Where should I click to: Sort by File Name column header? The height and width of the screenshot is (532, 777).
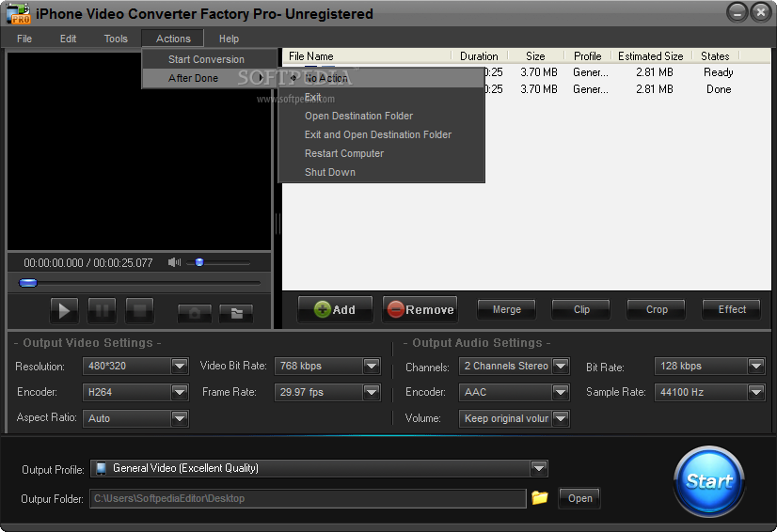[x=367, y=56]
